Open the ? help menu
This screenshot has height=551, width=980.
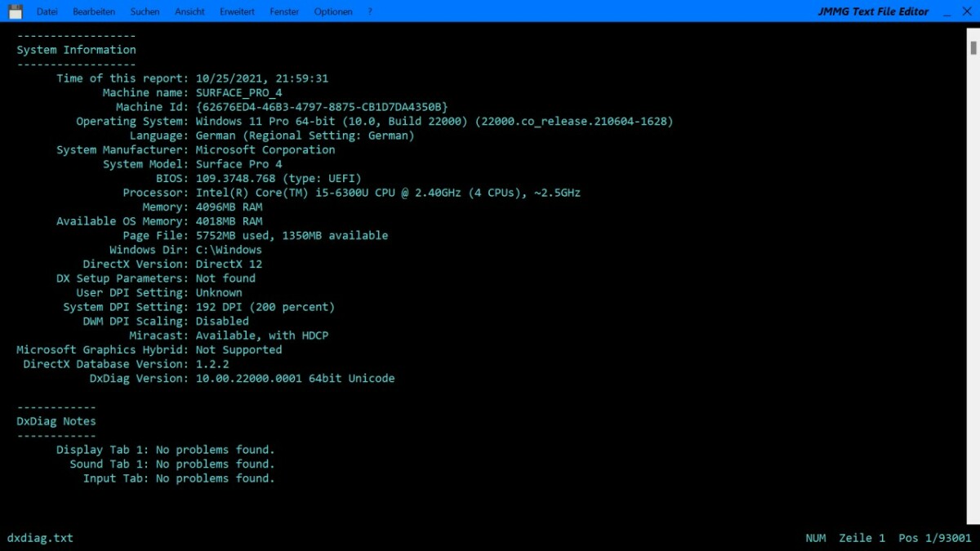coord(368,11)
